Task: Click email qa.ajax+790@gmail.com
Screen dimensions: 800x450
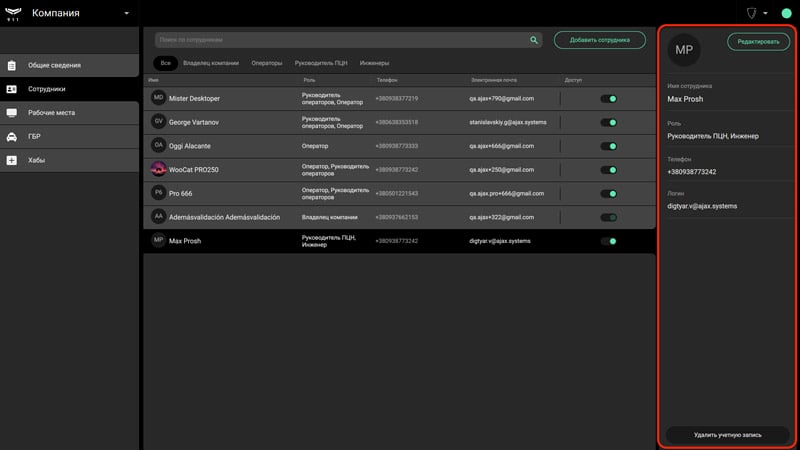Action: 502,98
